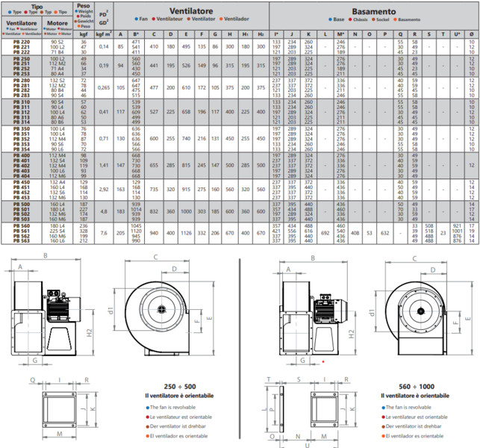
Task: Click the 'Peso' column header
Action: coord(84,4)
